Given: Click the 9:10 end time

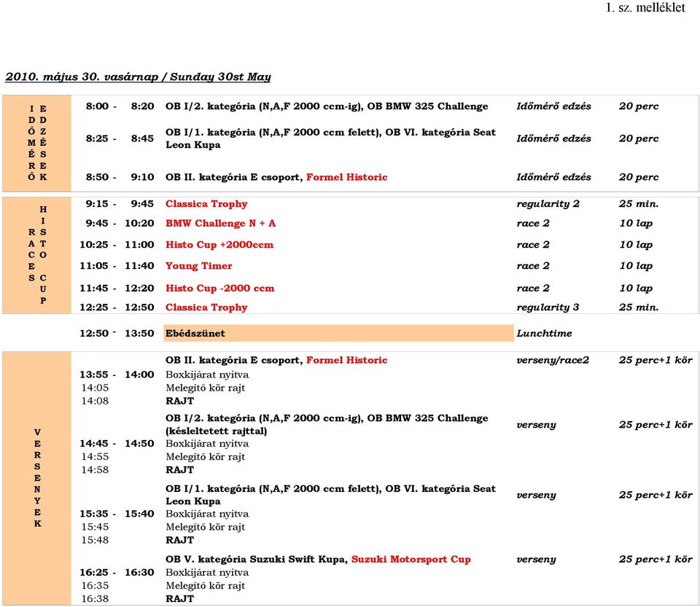Looking at the screenshot, I should (142, 177).
